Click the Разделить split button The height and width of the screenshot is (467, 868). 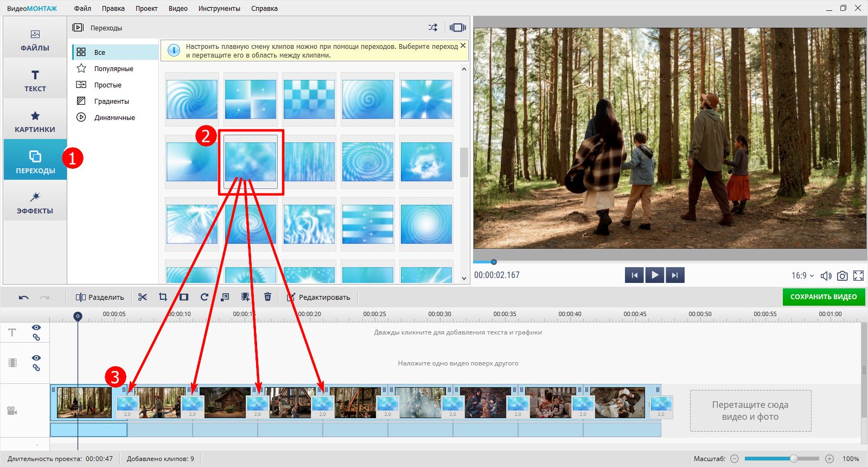[x=100, y=297]
